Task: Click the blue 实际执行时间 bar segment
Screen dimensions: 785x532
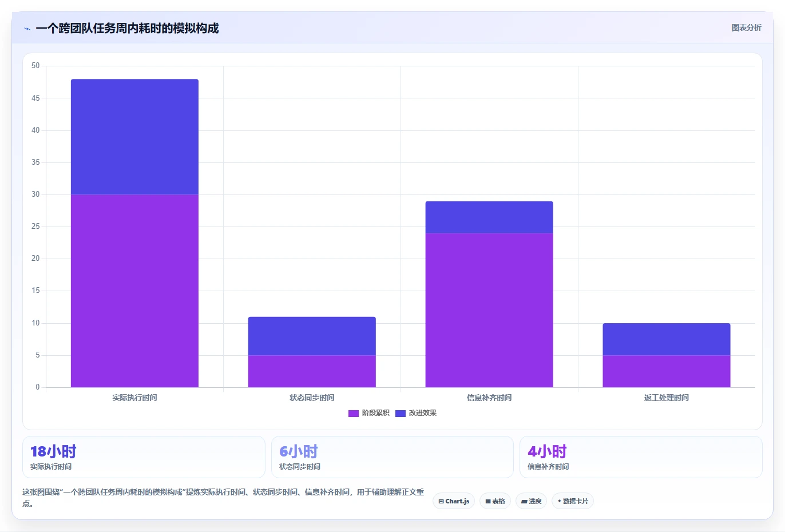Action: (x=134, y=137)
